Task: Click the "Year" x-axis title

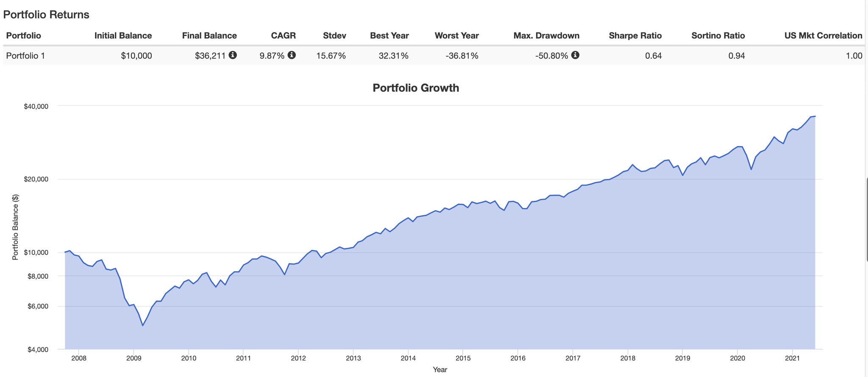Action: point(440,369)
